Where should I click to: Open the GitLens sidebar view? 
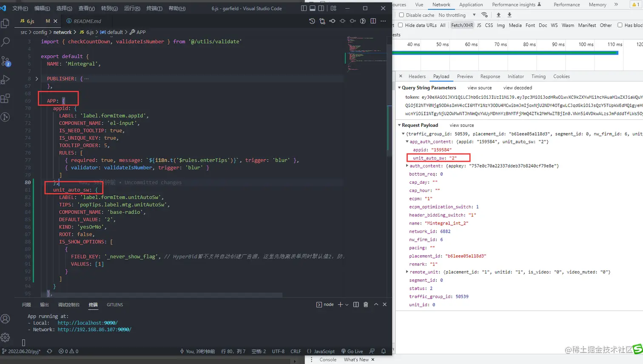pos(6,117)
